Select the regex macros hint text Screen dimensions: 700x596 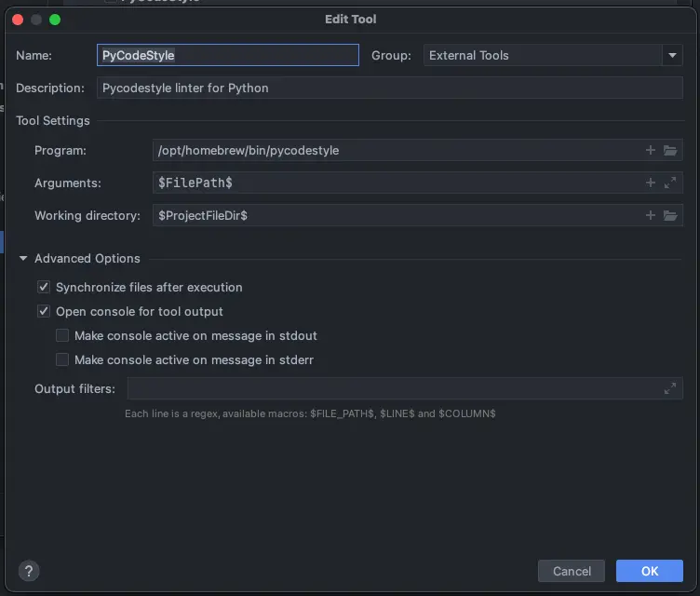pyautogui.click(x=310, y=413)
